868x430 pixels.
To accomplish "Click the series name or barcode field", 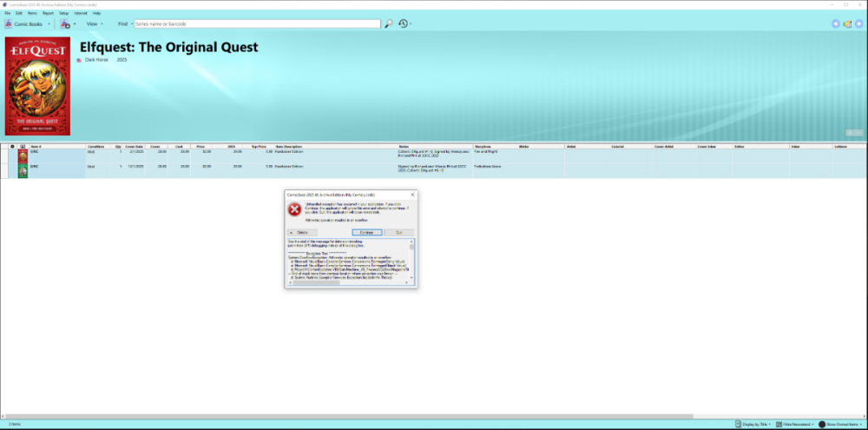I will 256,24.
